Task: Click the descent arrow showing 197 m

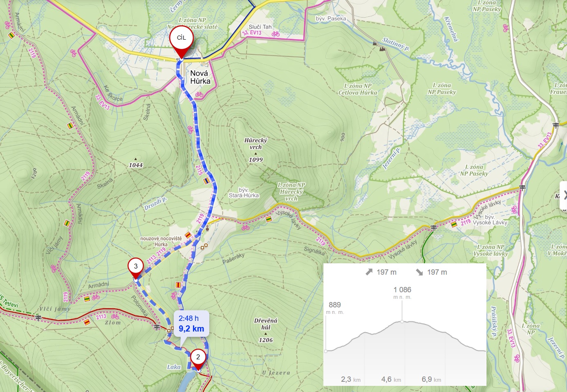Action: point(419,272)
